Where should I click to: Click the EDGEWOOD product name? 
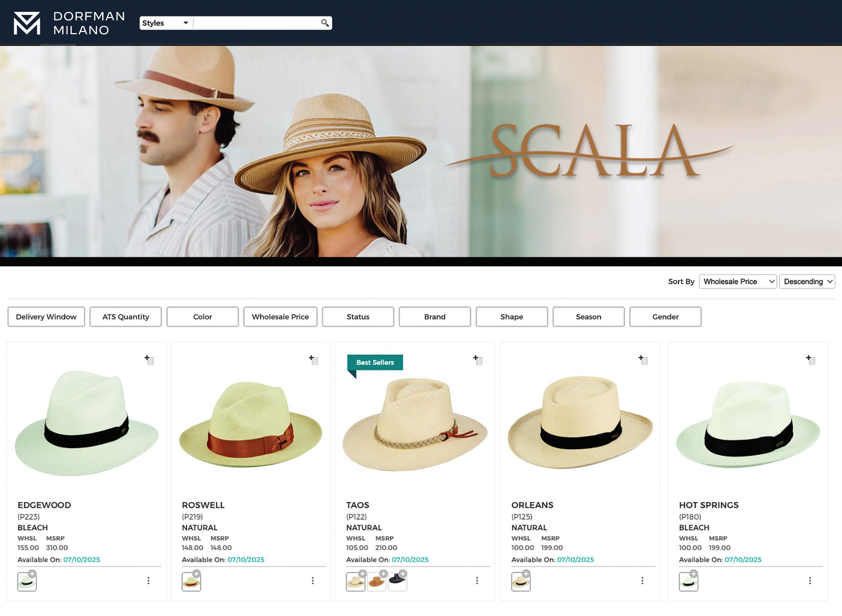click(x=44, y=505)
